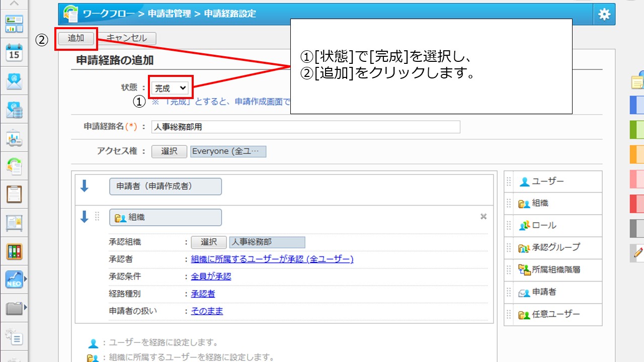Open the colored binders icon in the sidebar
Screen dimensions: 644x362
[14, 251]
